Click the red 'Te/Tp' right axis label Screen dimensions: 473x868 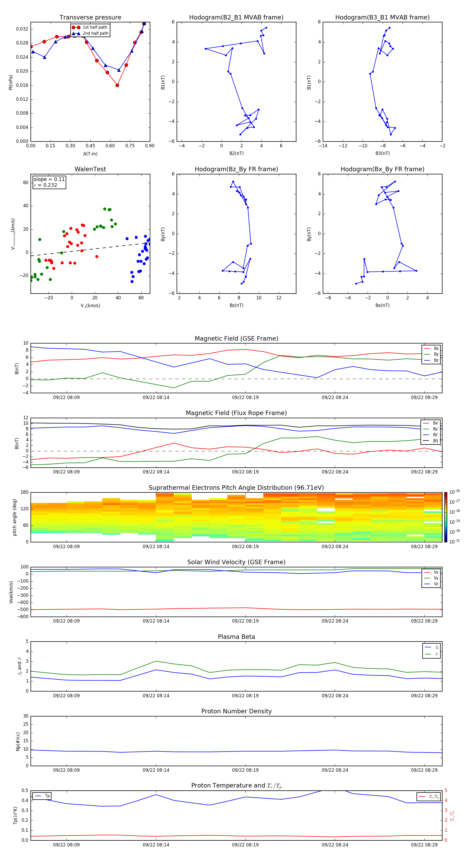tap(453, 816)
